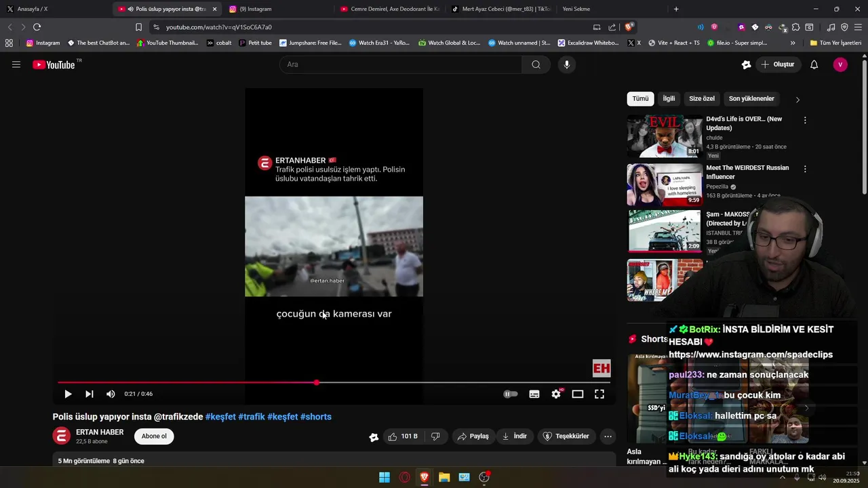The width and height of the screenshot is (868, 488).
Task: Select the Son yüklenenler filter chip
Action: [x=751, y=99]
